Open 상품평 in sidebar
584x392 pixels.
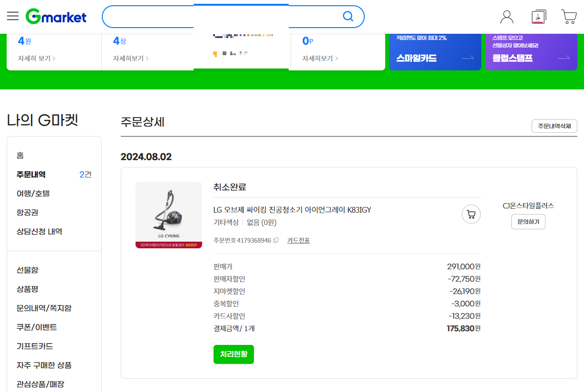[27, 289]
